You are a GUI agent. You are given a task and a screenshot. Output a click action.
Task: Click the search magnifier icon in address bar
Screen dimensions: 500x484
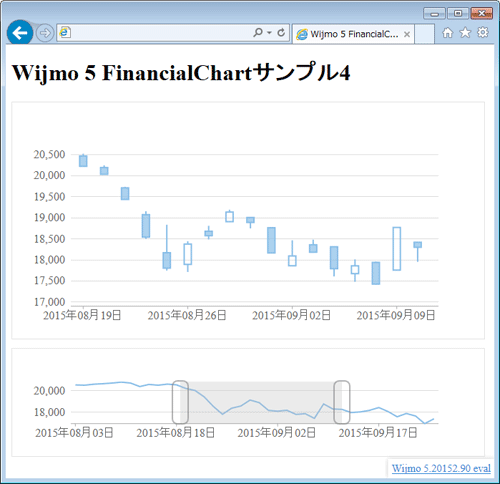[x=258, y=32]
